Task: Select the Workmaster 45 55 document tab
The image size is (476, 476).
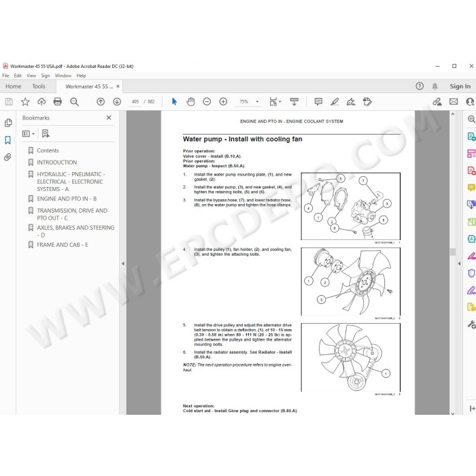Action: click(89, 86)
